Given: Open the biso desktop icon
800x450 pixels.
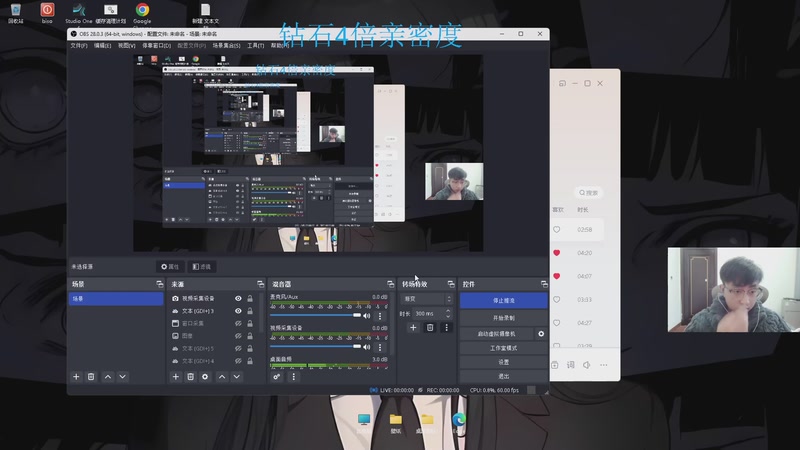Looking at the screenshot, I should [47, 13].
